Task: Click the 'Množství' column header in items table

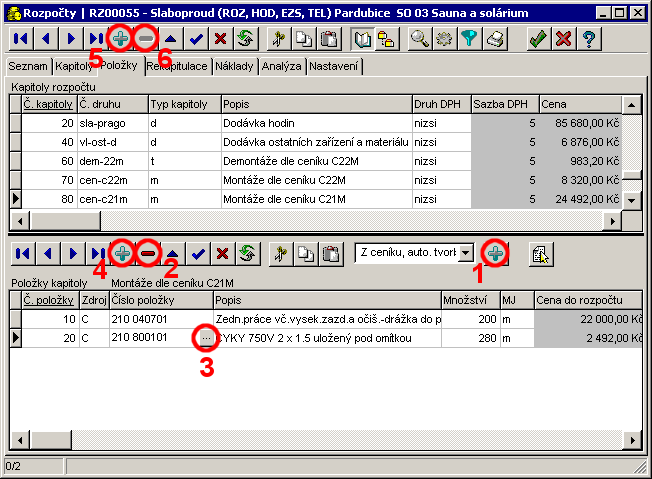Action: tap(470, 299)
